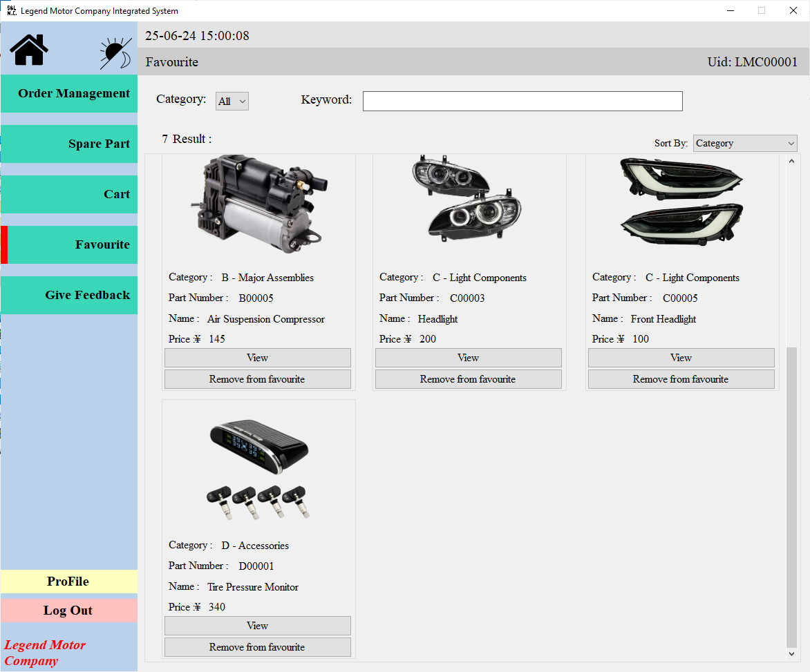Go to the Cart page

coord(69,195)
